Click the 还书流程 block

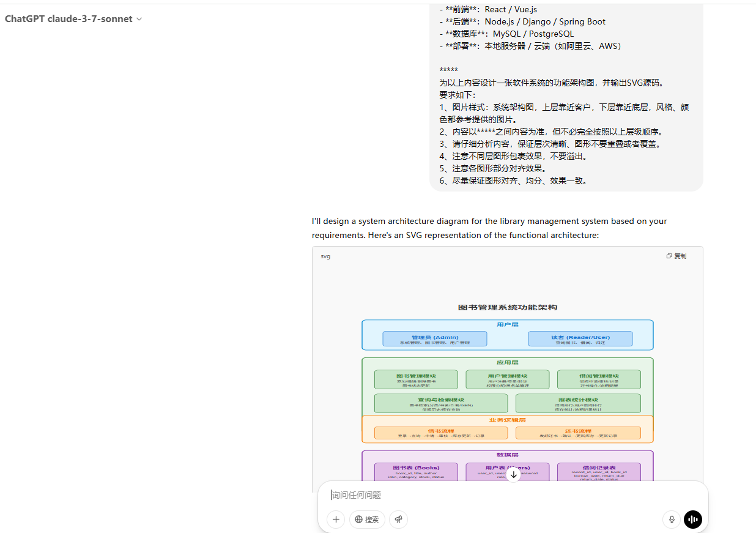[x=578, y=433]
